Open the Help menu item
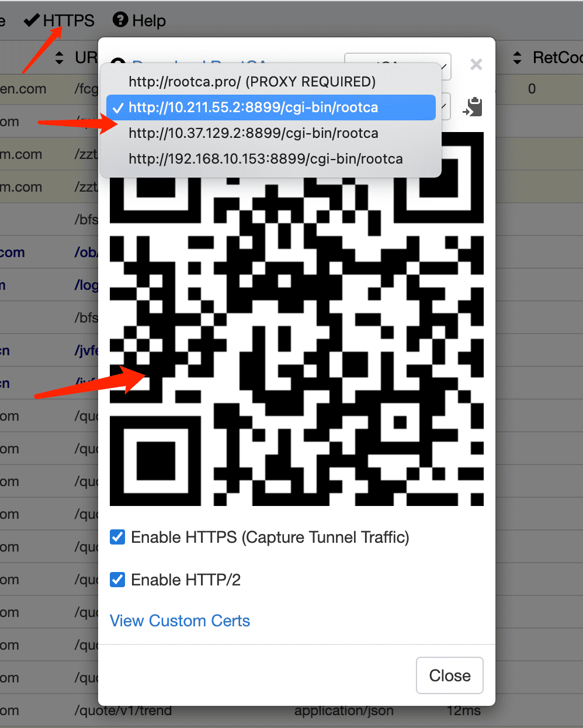The width and height of the screenshot is (583, 728). (x=139, y=20)
